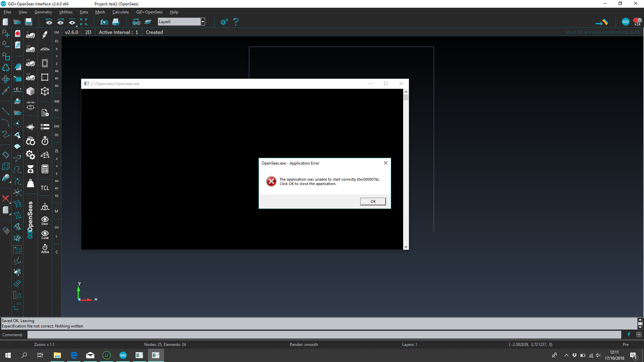The width and height of the screenshot is (644, 362).
Task: Open File Explorer from the taskbar
Action: 57,355
